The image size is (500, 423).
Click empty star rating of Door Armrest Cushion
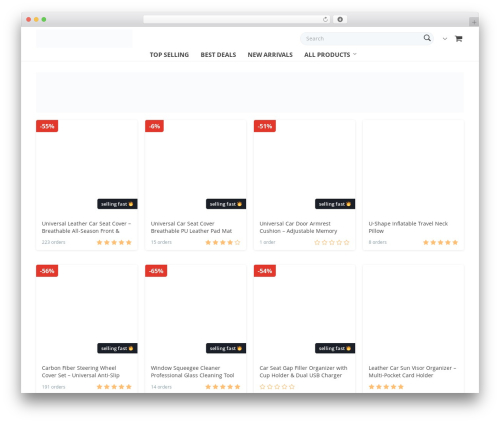point(332,242)
